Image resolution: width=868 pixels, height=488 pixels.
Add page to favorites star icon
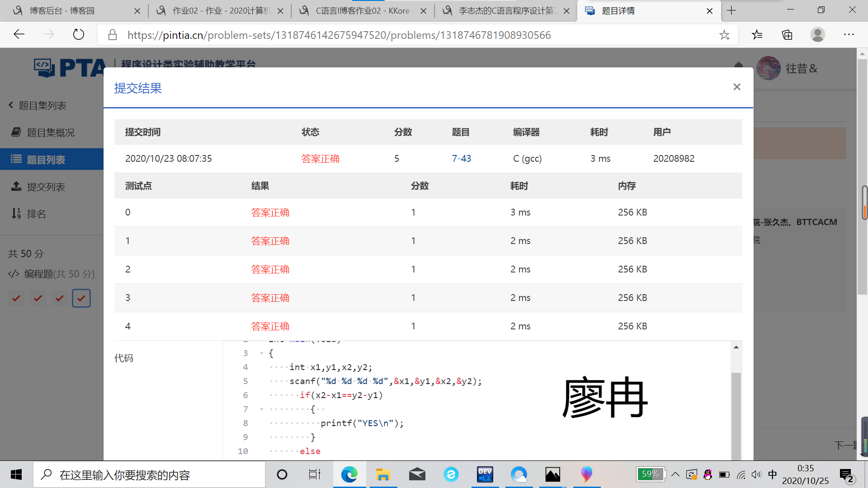point(724,35)
